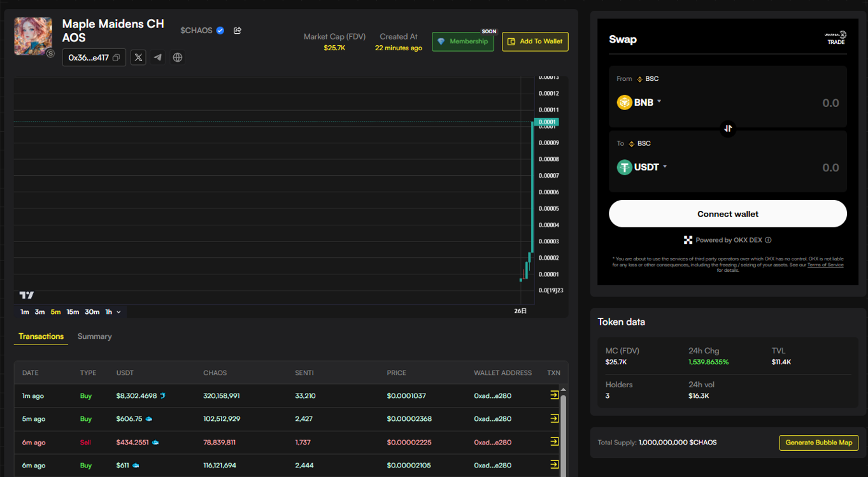The width and height of the screenshot is (868, 477).
Task: Select the 30m chart timeframe
Action: click(92, 312)
